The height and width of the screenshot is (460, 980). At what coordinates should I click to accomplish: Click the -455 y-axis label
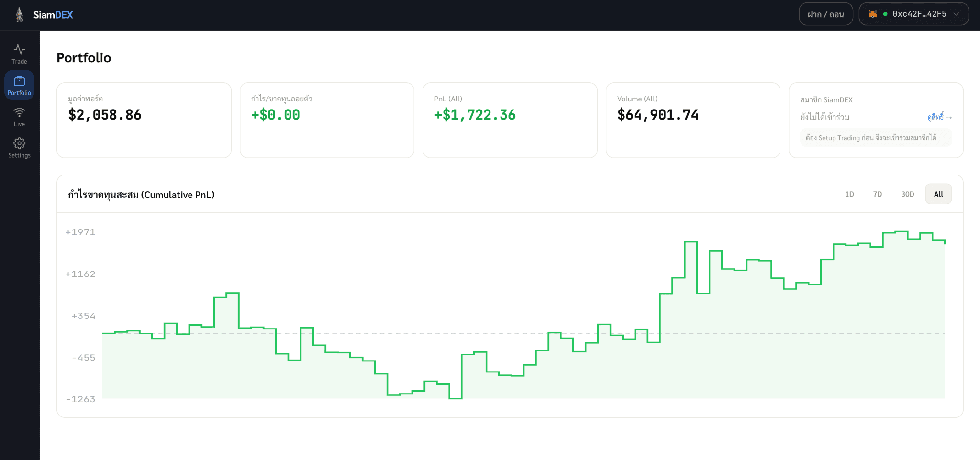pos(83,358)
